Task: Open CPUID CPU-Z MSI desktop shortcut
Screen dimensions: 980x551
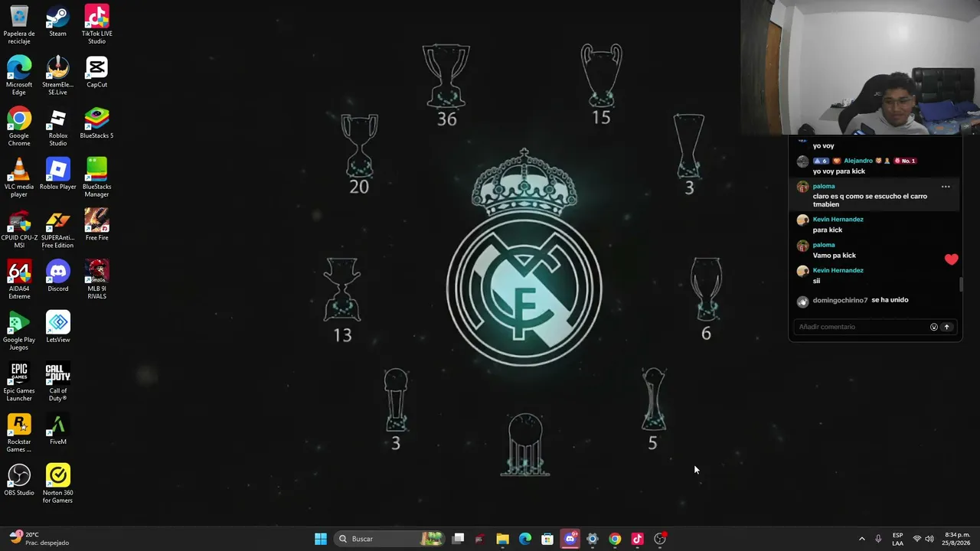Action: pos(19,229)
